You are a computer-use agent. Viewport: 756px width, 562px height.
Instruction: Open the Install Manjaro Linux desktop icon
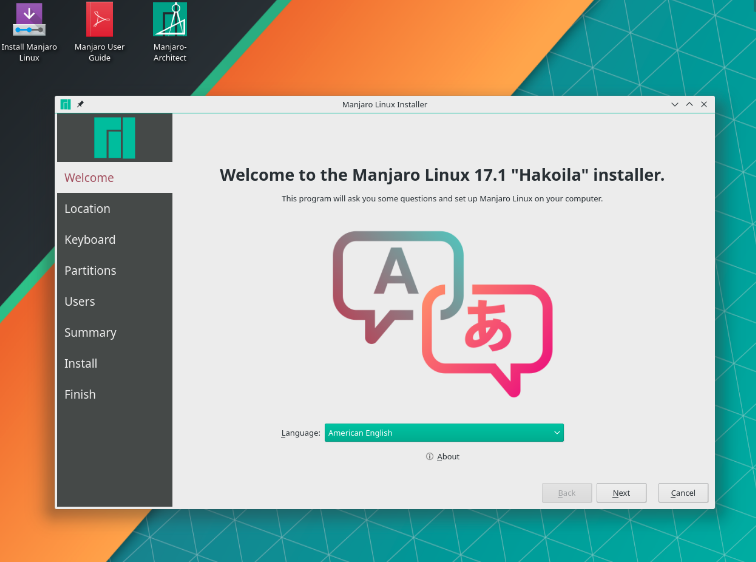pyautogui.click(x=29, y=32)
